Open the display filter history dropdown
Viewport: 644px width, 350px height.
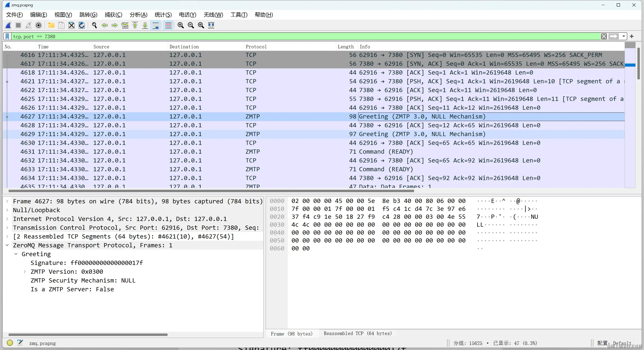click(623, 36)
